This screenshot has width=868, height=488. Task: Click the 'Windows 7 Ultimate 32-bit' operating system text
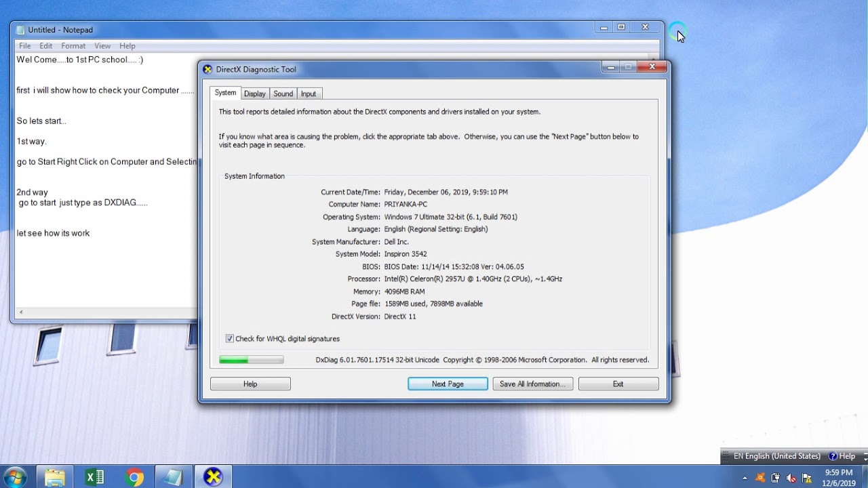[x=450, y=217]
